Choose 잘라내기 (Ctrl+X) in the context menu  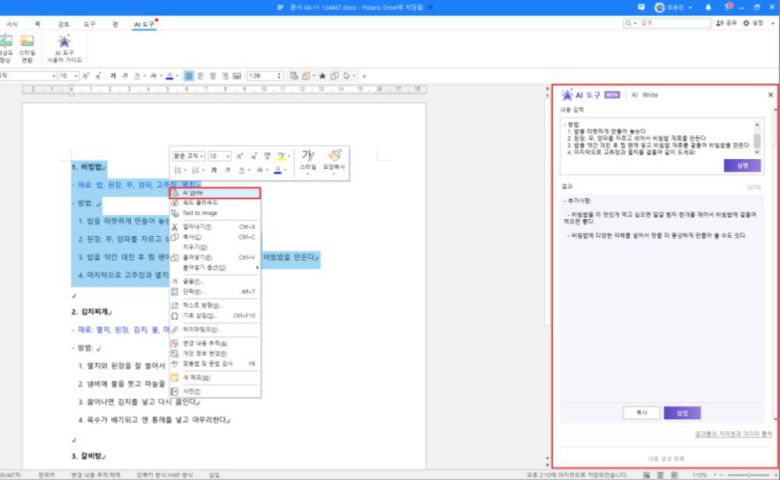215,227
